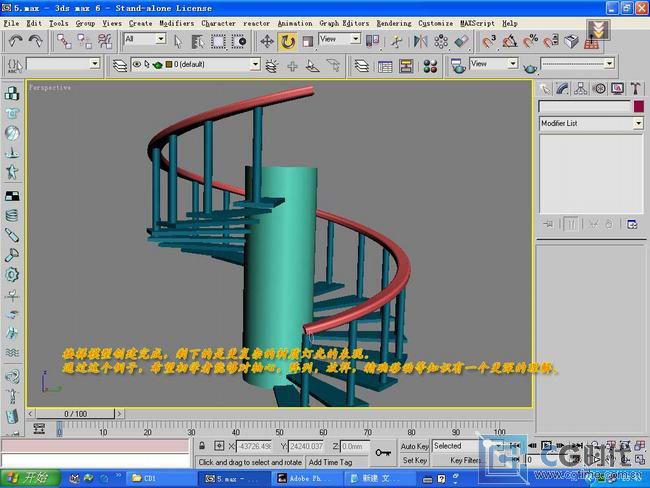This screenshot has height=488, width=650.
Task: Switch to Display command panel tab
Action: point(617,88)
